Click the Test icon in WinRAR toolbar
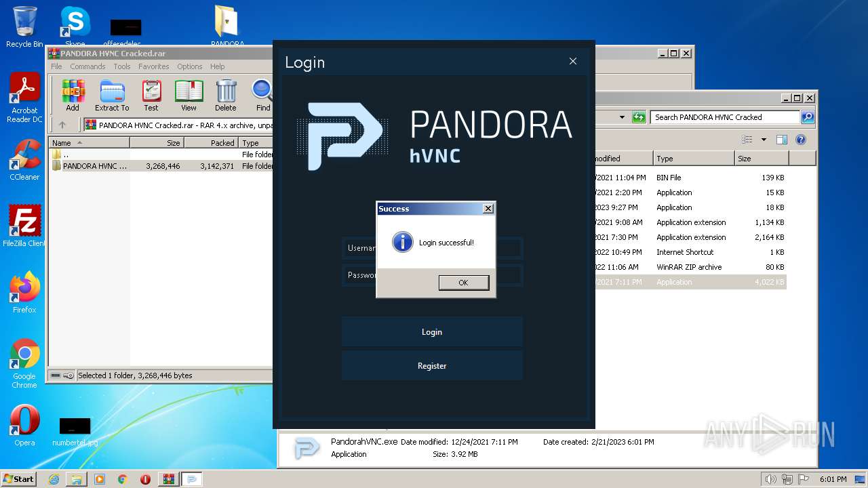868x488 pixels. tap(151, 96)
